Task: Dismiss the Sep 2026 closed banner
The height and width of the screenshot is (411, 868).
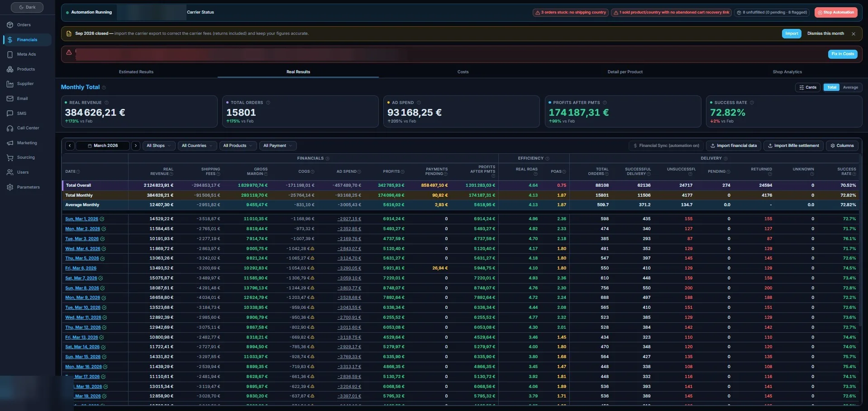Action: [x=854, y=34]
